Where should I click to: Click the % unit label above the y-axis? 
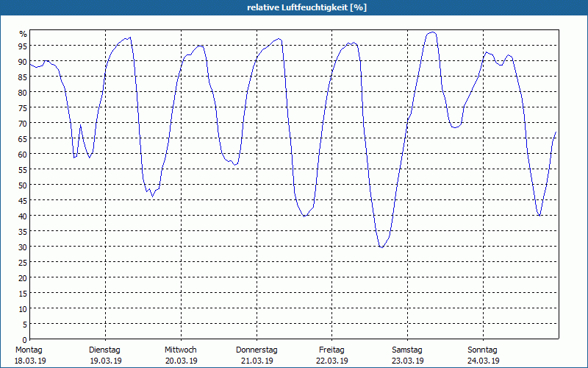pos(24,34)
